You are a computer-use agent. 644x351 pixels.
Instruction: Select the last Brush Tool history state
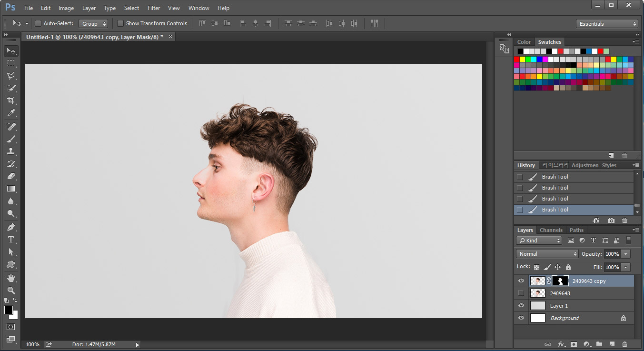(574, 210)
